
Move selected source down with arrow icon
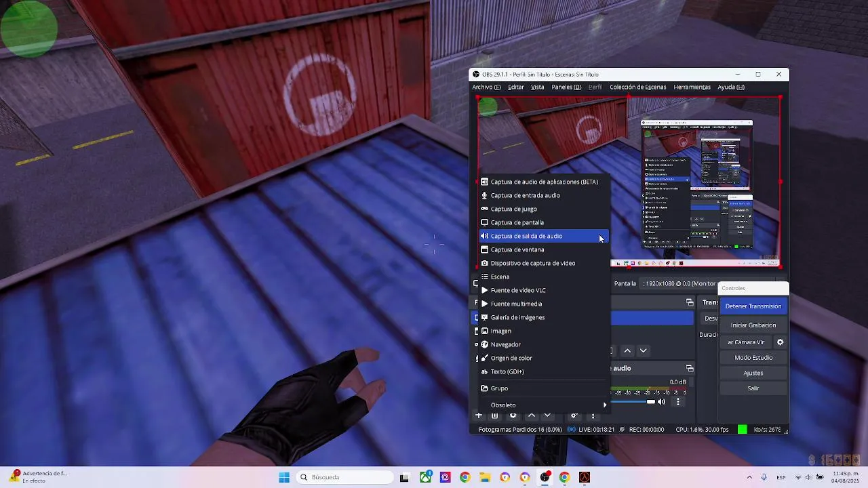tap(547, 415)
